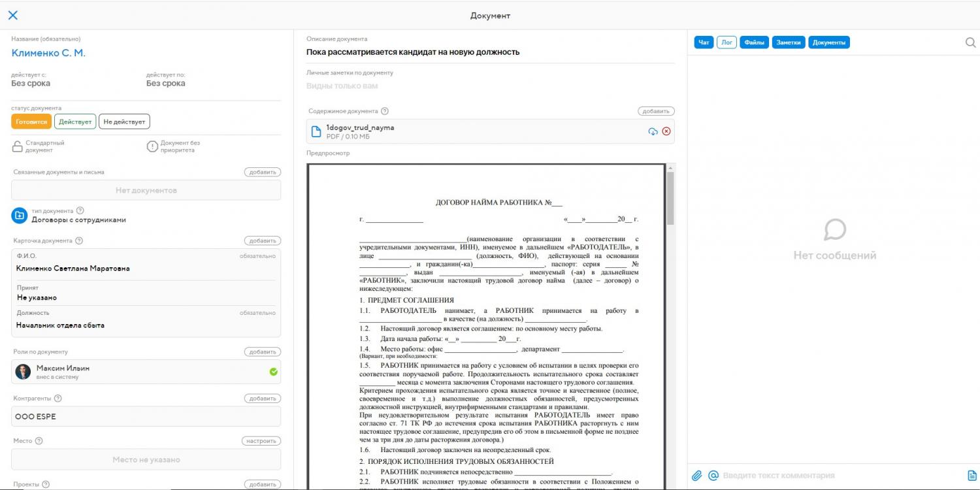
Task: Click the document icon right of comment field
Action: pos(972,476)
